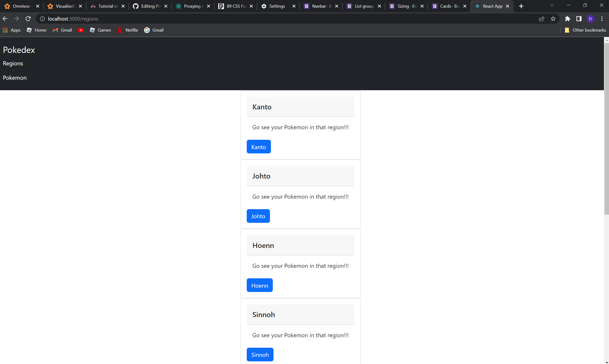Open Chrome's three-dot menu
The image size is (609, 364).
click(602, 19)
